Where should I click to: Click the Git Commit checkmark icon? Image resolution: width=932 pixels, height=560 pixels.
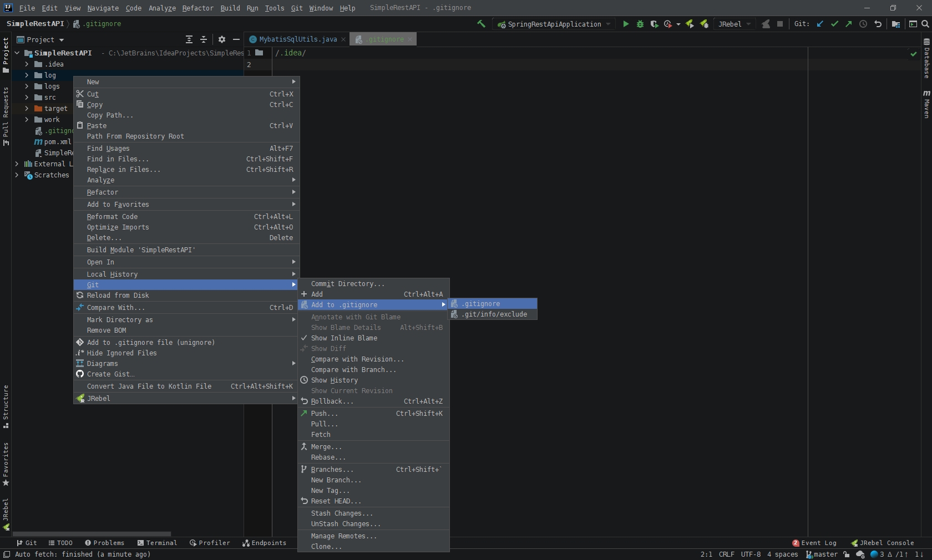tap(834, 24)
